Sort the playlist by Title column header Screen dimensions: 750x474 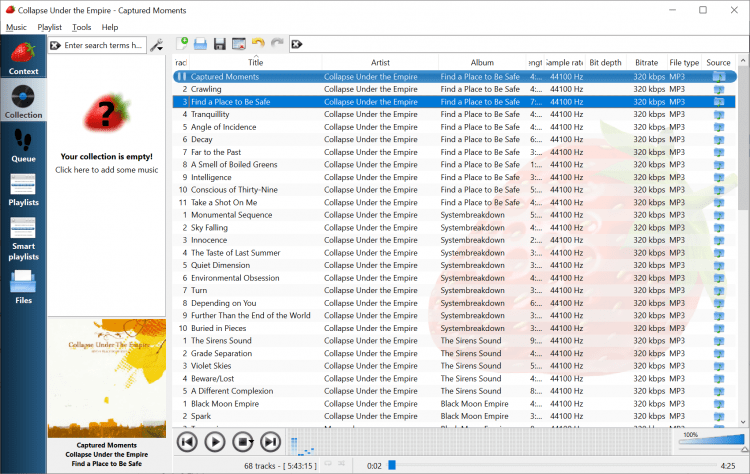255,62
